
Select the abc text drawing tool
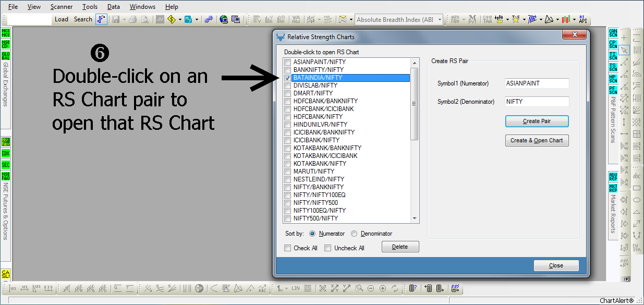pos(637,176)
